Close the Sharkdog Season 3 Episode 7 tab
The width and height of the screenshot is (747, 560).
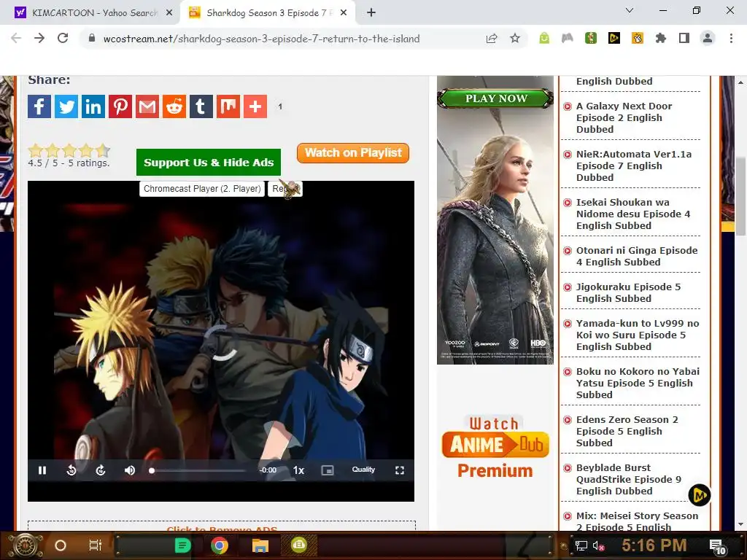coord(344,13)
